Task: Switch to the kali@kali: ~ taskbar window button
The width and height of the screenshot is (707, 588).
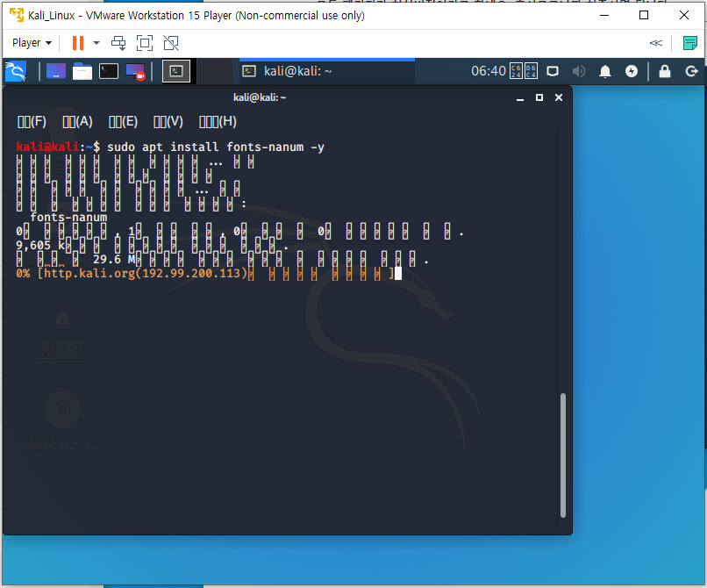Action: click(327, 71)
